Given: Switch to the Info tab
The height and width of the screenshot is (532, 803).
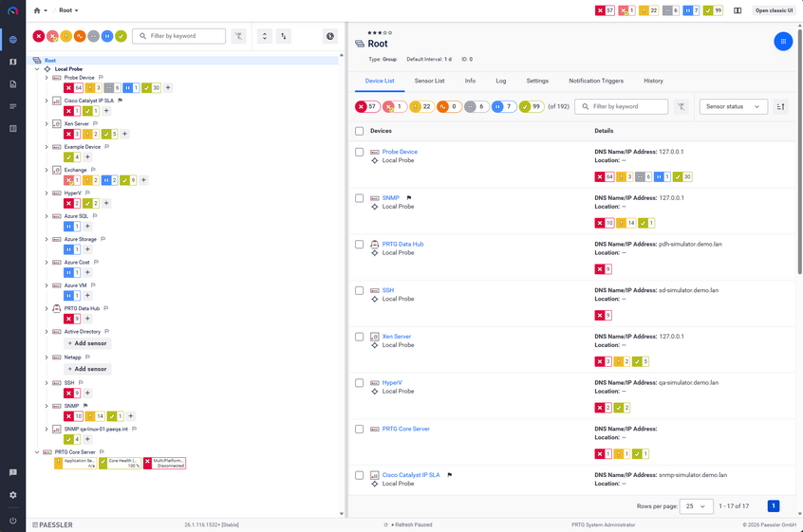Looking at the screenshot, I should click(x=470, y=81).
